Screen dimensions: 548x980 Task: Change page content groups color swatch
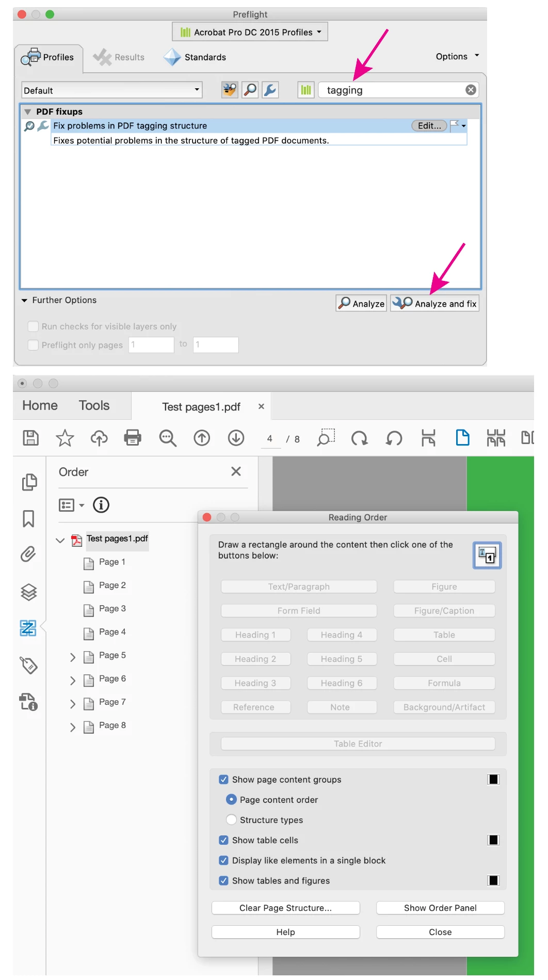point(493,779)
